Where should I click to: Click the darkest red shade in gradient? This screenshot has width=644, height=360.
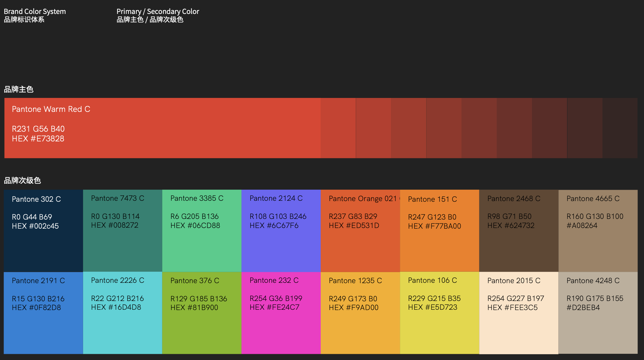click(620, 128)
